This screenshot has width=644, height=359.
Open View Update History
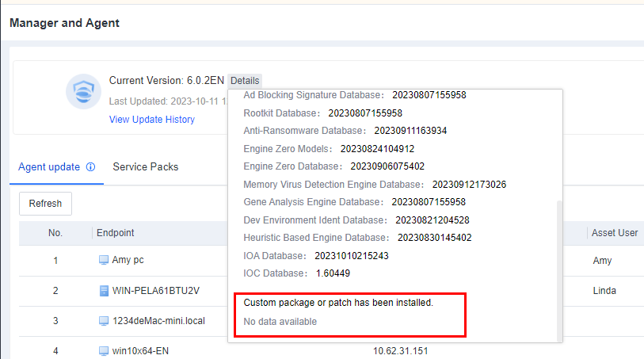(151, 120)
